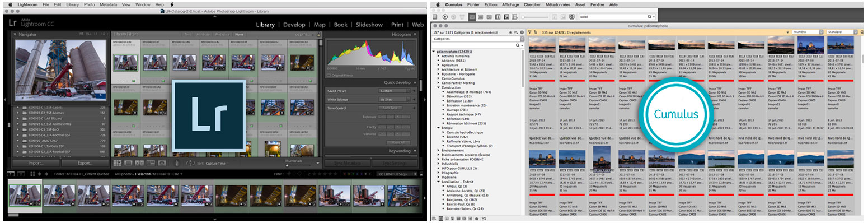This screenshot has width=868, height=223.
Task: Click filter funnel icon in Cumulus records bar
Action: click(529, 32)
